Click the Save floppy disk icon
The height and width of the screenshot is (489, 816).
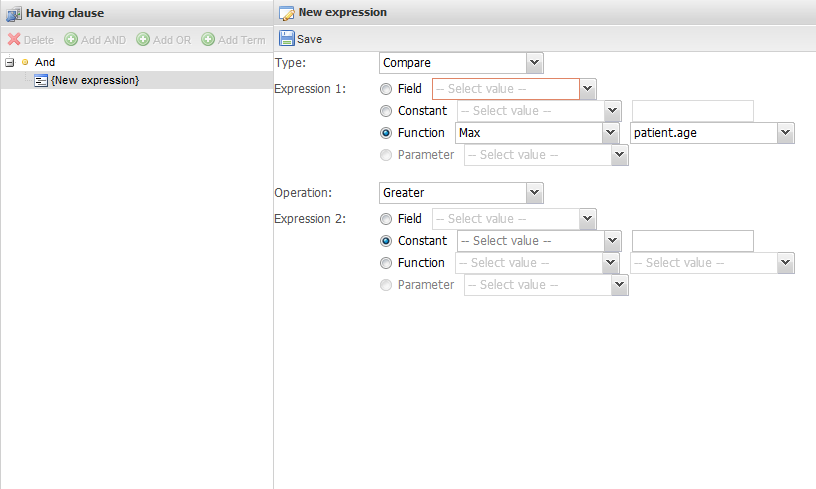tap(286, 38)
